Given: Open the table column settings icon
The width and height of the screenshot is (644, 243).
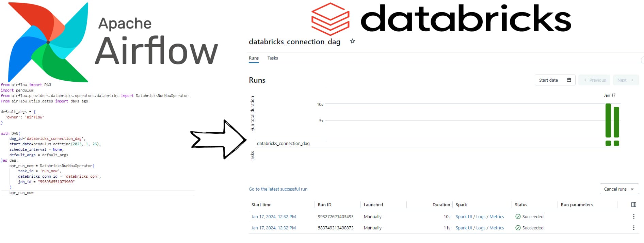Looking at the screenshot, I should (633, 205).
